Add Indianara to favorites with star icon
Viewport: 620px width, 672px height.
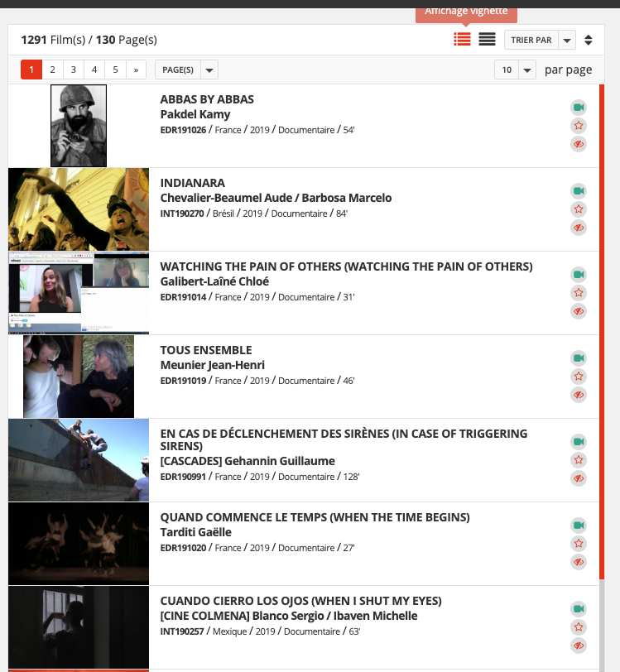[579, 209]
